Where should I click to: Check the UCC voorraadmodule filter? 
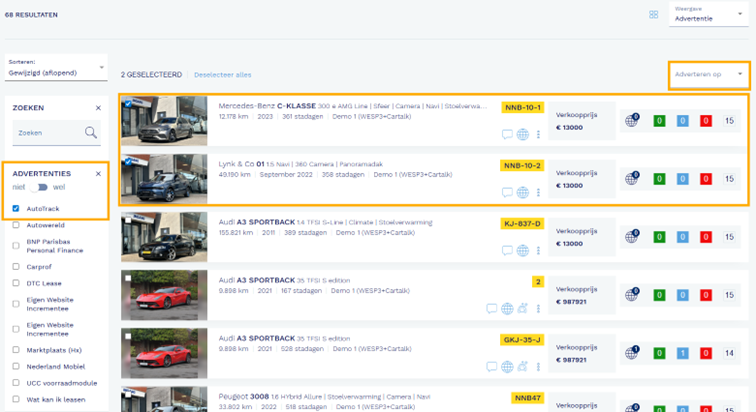(x=16, y=383)
